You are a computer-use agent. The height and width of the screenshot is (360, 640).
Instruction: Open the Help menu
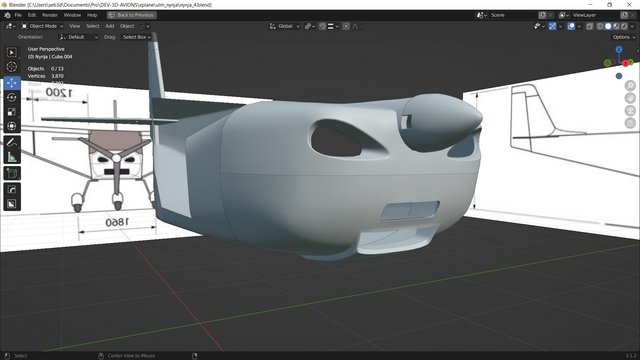[92, 15]
